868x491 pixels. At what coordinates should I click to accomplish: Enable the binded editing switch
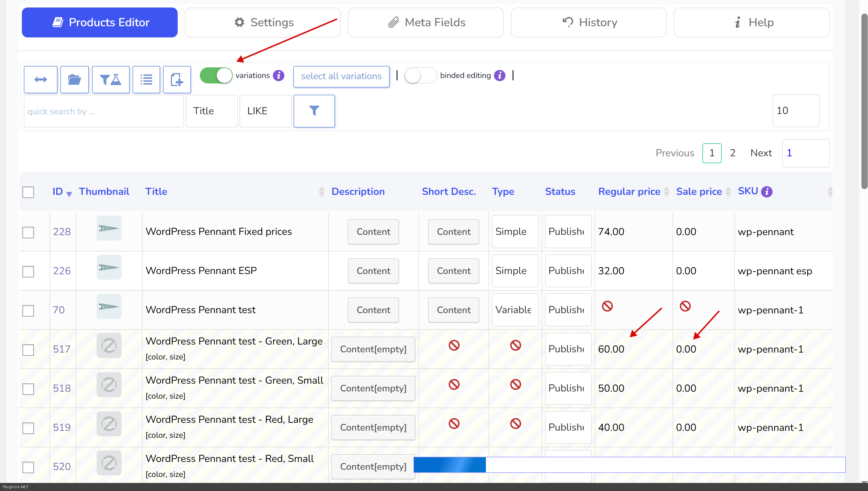pyautogui.click(x=420, y=75)
